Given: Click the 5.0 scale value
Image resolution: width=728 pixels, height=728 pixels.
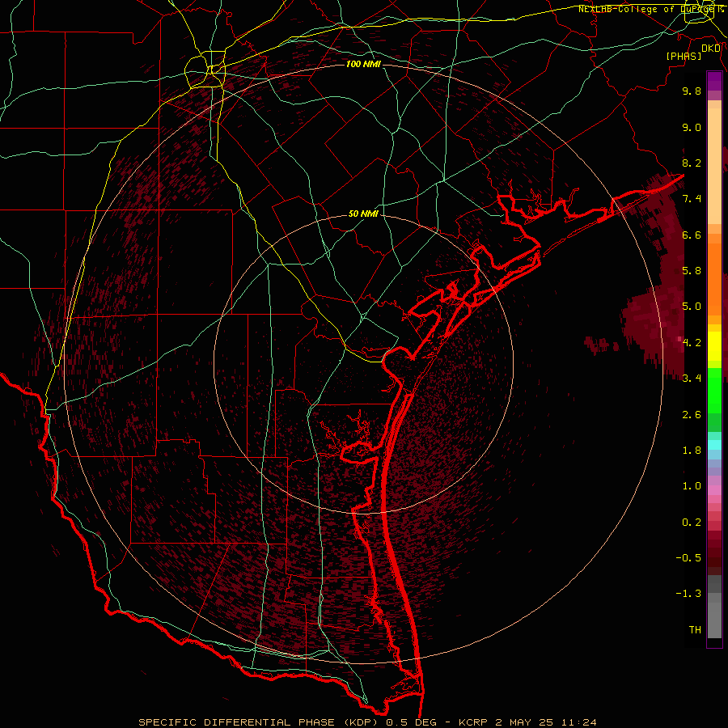Looking at the screenshot, I should [x=692, y=307].
